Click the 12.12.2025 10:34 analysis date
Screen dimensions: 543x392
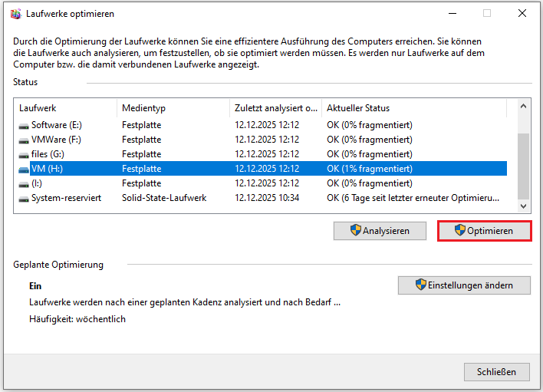267,198
